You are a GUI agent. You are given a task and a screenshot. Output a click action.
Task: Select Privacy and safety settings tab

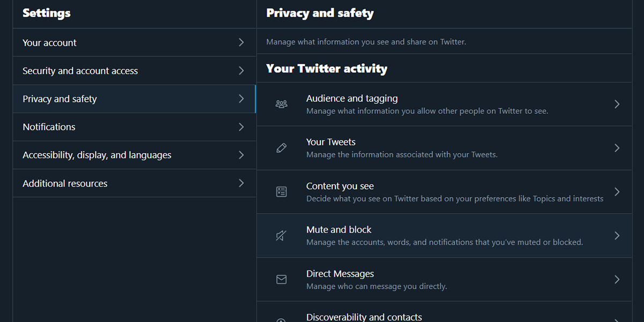pyautogui.click(x=60, y=99)
